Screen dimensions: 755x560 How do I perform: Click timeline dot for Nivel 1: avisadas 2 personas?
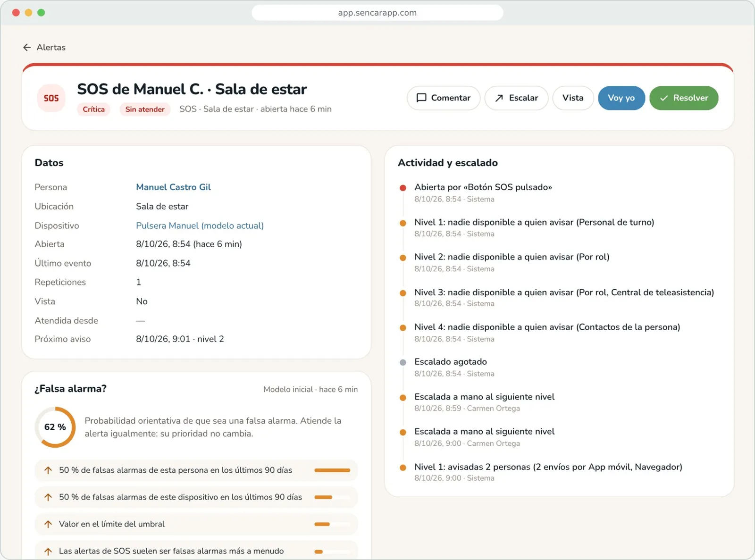pos(403,468)
